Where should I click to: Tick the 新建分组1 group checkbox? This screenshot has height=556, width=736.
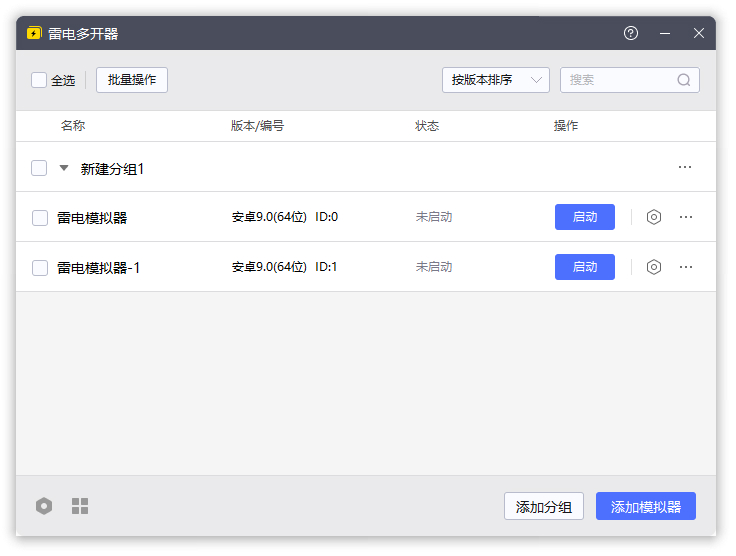[39, 168]
